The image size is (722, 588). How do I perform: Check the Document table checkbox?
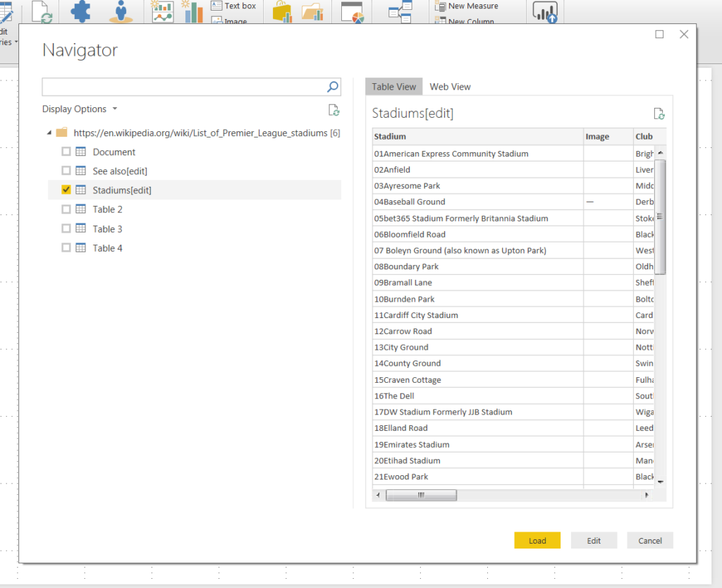tap(66, 152)
